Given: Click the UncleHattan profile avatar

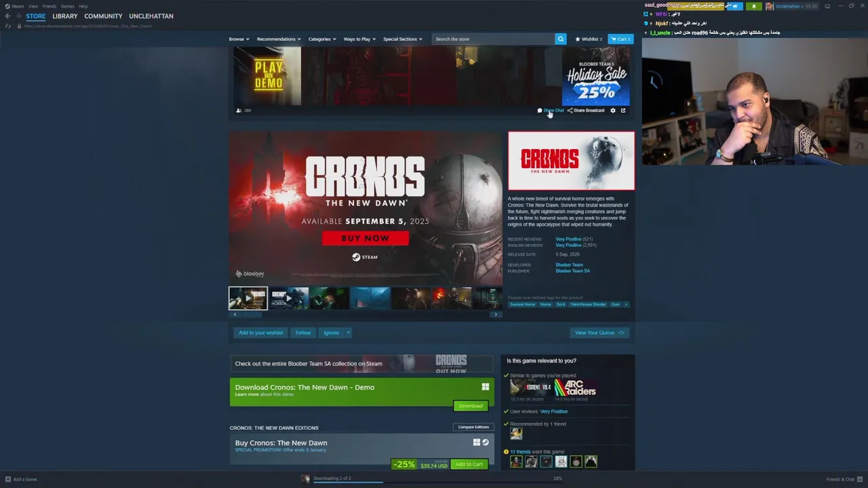Looking at the screenshot, I should pos(769,6).
